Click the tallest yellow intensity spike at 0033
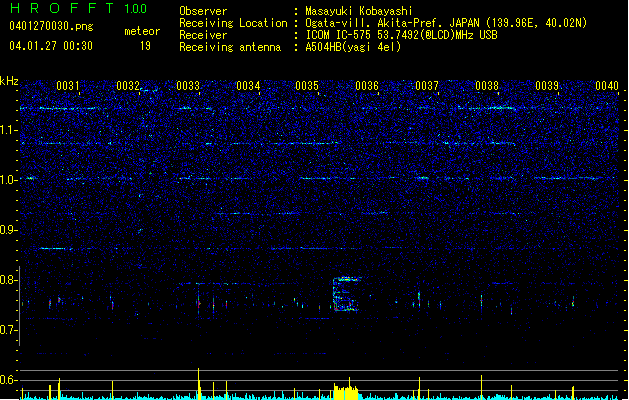The height and width of the screenshot is (400, 629). coord(199,384)
